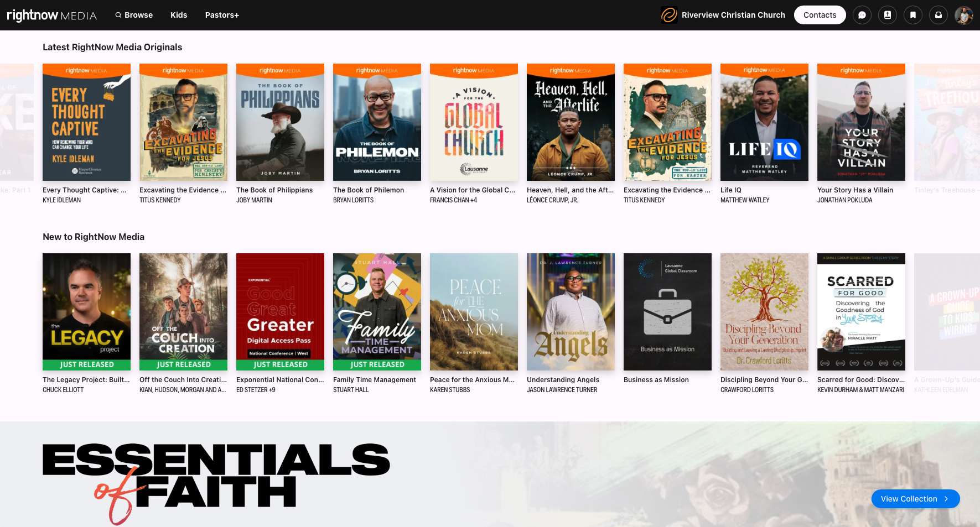Open Life IQ series cover
980x527 pixels.
[764, 122]
